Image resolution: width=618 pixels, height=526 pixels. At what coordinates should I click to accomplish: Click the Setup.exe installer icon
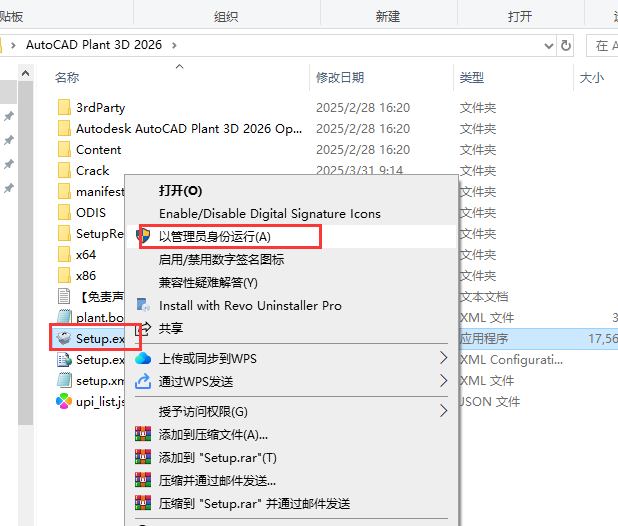tap(64, 338)
